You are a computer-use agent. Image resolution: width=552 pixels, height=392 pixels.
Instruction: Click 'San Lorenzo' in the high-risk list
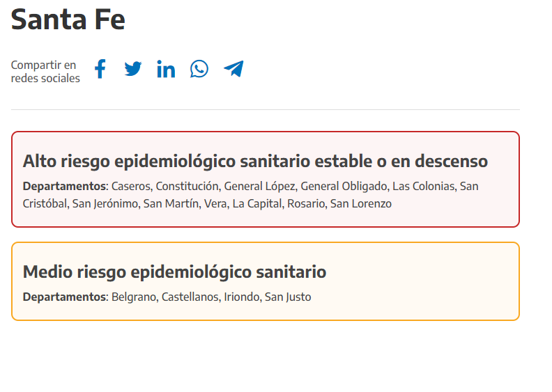(361, 204)
